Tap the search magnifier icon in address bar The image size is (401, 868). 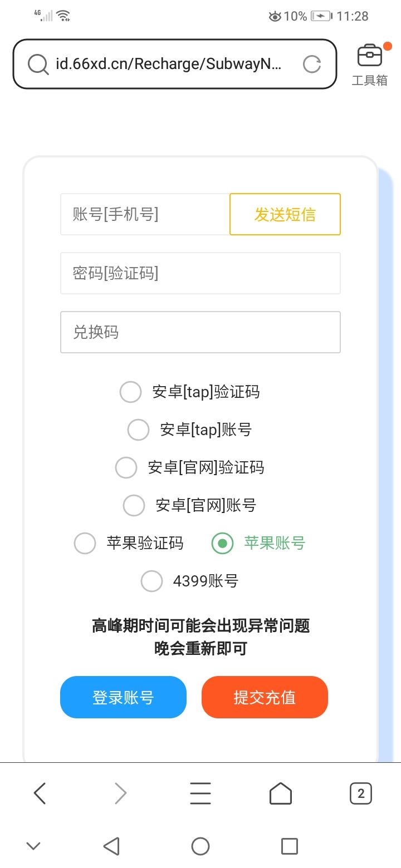pos(38,64)
